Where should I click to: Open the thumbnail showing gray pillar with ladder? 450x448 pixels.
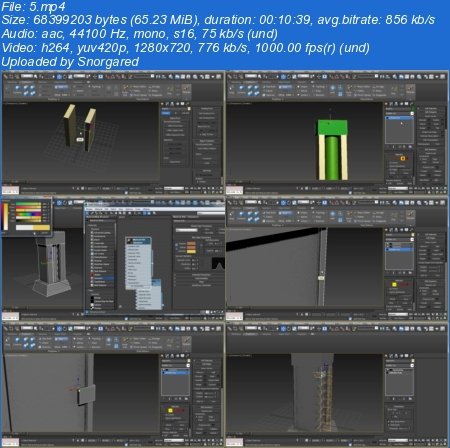(x=337, y=385)
